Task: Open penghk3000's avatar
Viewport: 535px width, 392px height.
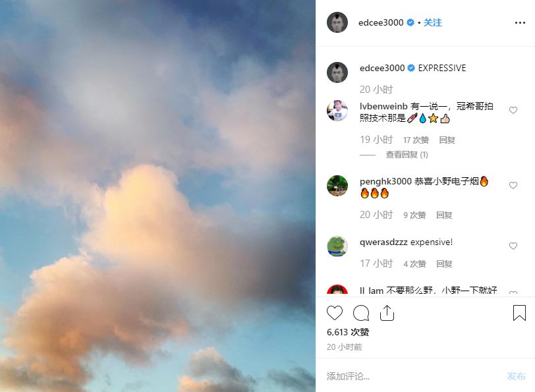Action: pos(337,186)
